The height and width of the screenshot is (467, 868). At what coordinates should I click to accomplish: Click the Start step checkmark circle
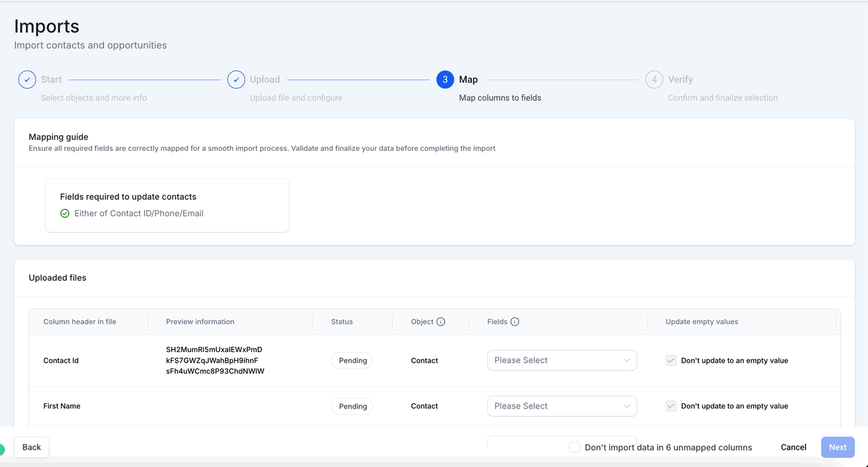27,80
